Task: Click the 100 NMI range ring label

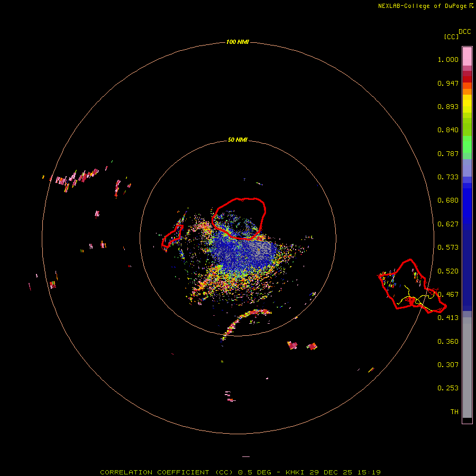Action: [237, 42]
